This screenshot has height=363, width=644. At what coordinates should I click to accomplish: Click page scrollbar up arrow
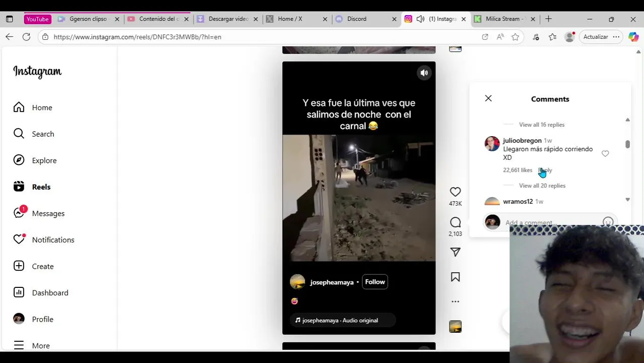click(638, 52)
